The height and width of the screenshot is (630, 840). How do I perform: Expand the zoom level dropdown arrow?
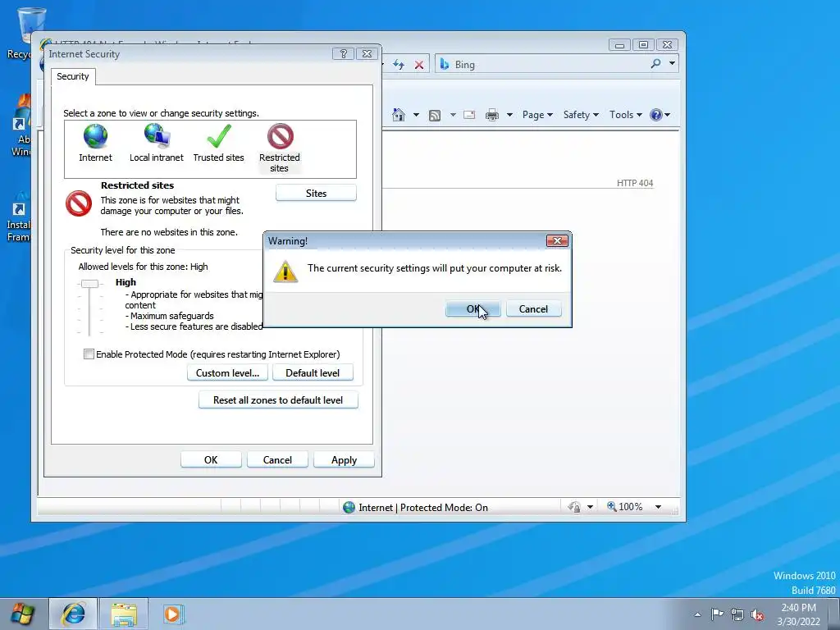coord(659,507)
